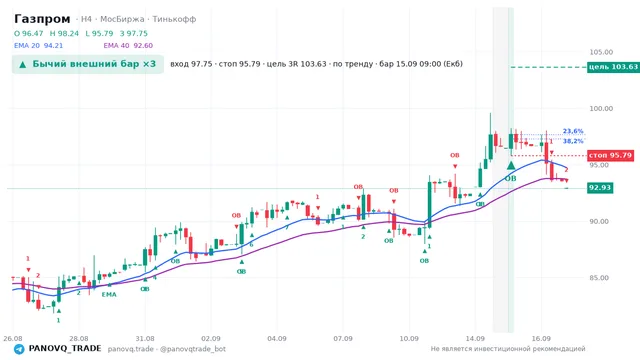640x360 pixels.
Task: Click the 26.08 date axis label
Action: 13,339
